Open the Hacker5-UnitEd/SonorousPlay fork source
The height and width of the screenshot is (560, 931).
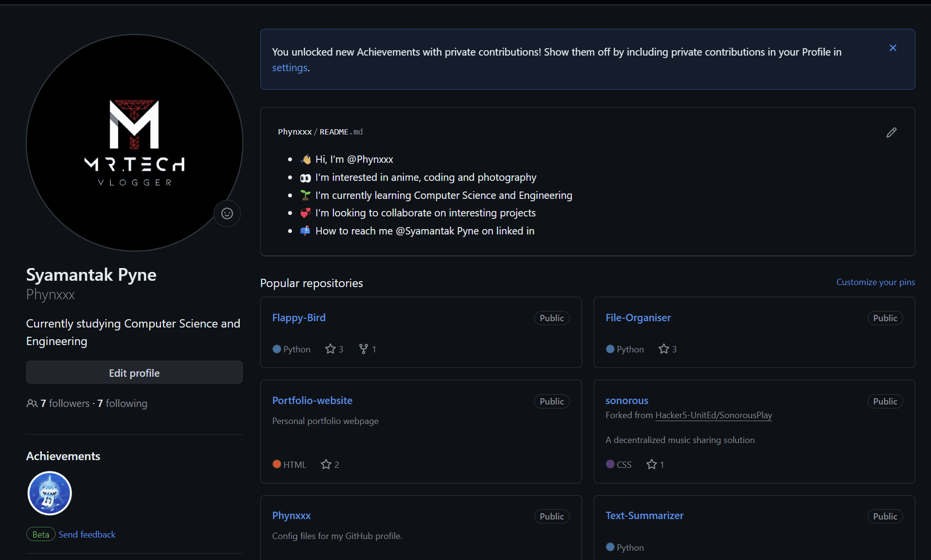(x=713, y=415)
